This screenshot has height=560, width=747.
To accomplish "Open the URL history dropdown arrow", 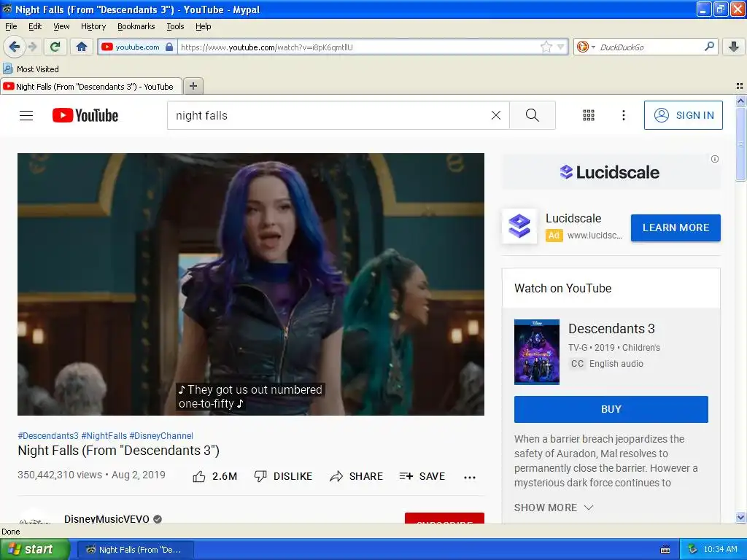I will tap(560, 47).
